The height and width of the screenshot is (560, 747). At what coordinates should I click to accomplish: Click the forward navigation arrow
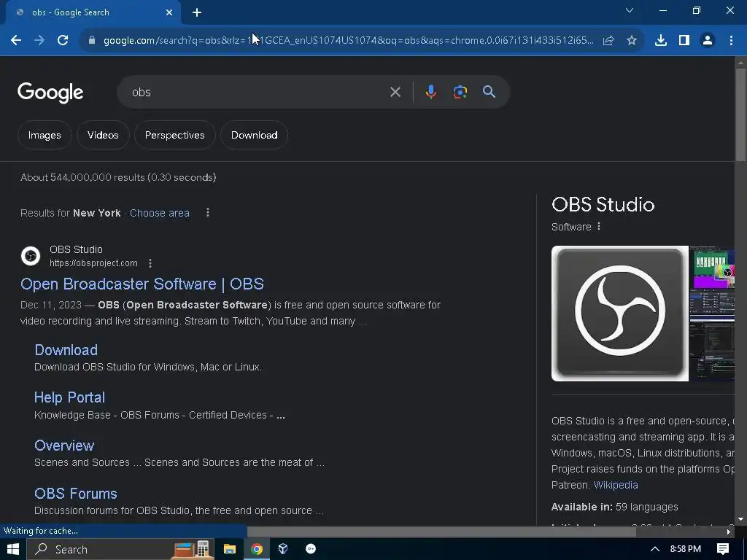39,41
